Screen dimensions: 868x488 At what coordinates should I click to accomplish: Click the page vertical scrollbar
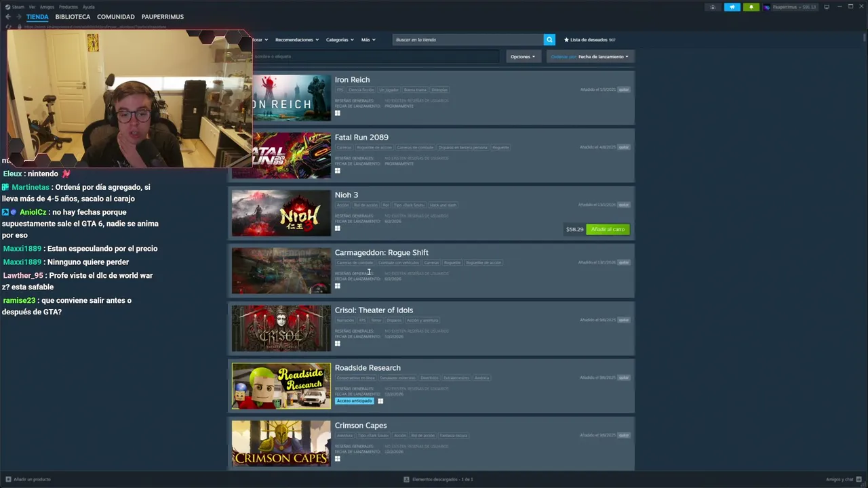[x=864, y=37]
